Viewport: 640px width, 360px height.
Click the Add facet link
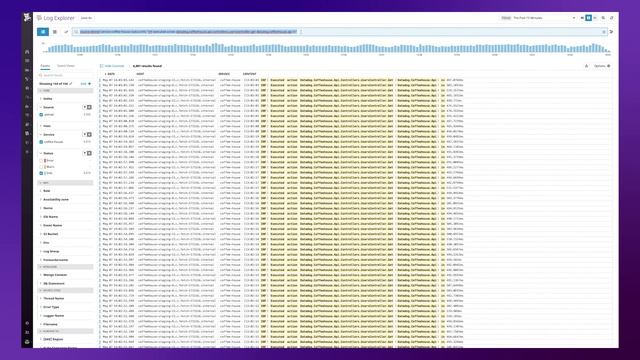click(x=86, y=84)
